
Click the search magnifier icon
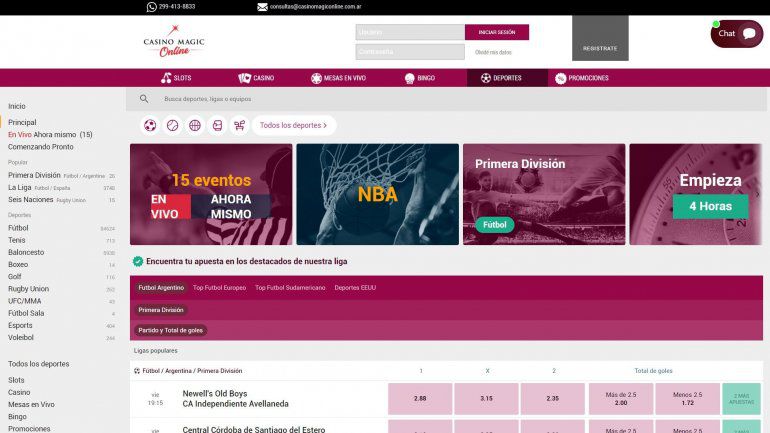144,99
